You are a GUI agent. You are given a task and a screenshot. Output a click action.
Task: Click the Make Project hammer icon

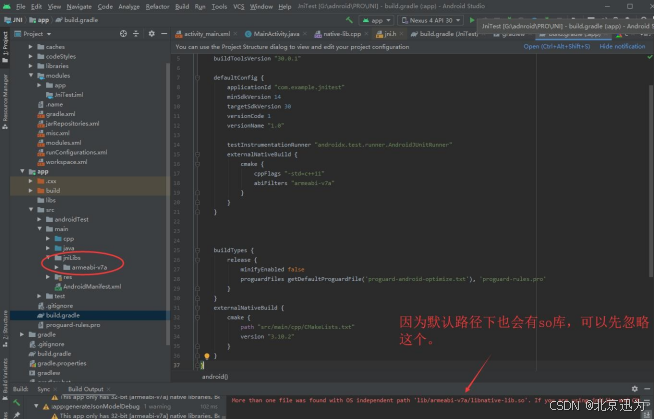coord(349,20)
